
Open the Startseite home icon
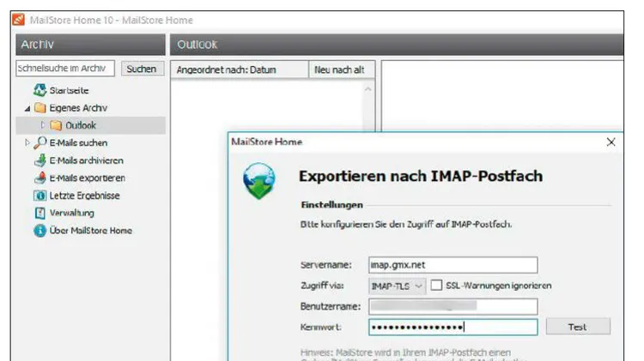39,90
